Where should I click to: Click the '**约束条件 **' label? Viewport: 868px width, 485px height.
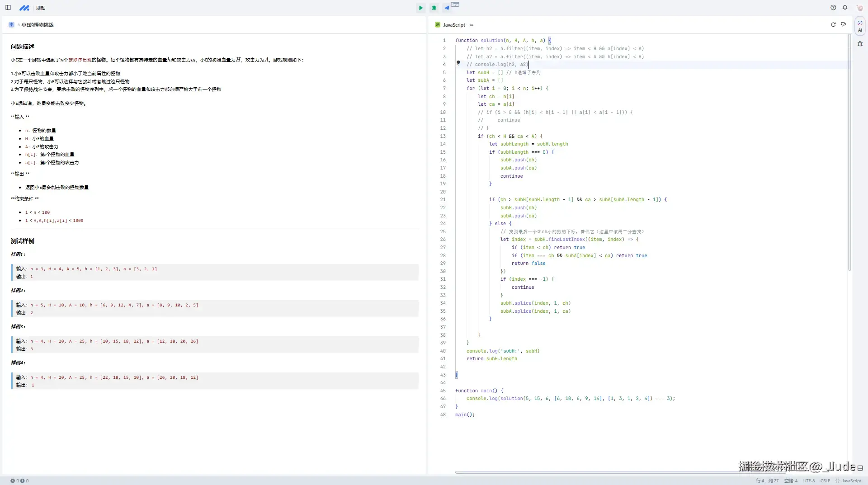[25, 199]
